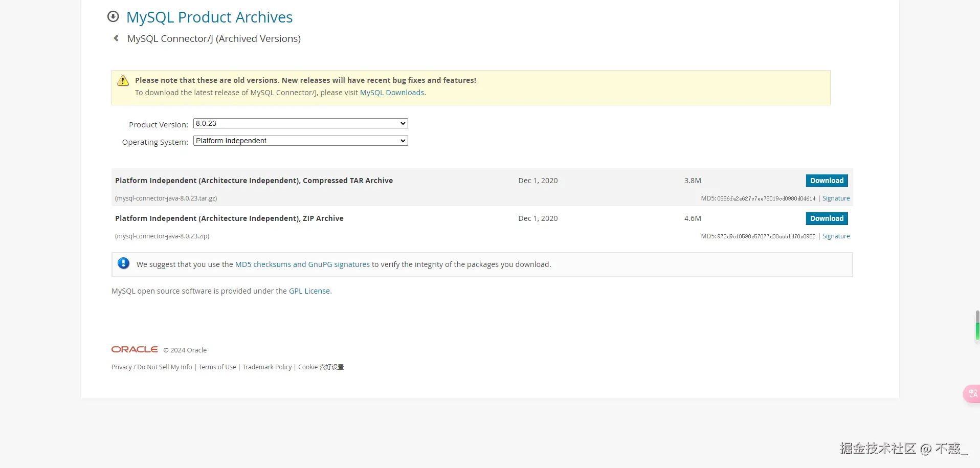Open the Privacy / Do Not Sell My Info link

coord(152,367)
